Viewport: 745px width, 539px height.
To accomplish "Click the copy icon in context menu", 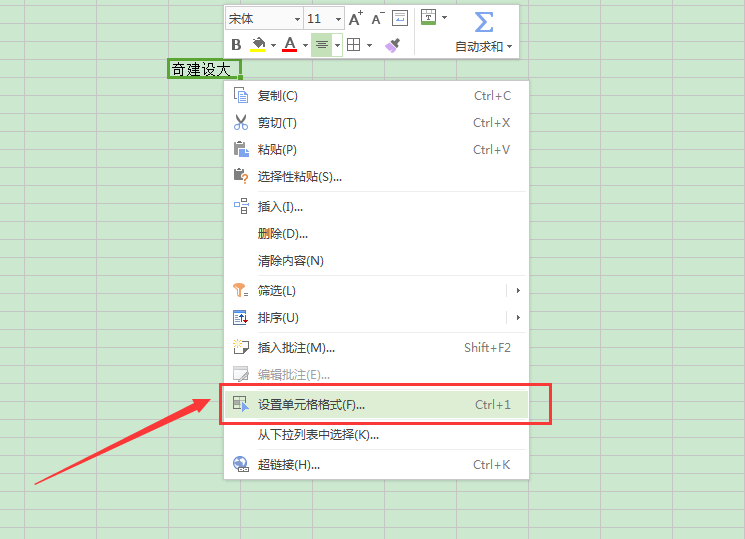I will (x=241, y=96).
